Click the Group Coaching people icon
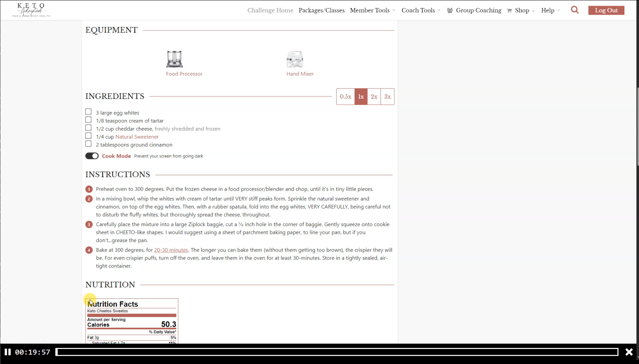Image resolution: width=639 pixels, height=364 pixels. pyautogui.click(x=450, y=11)
